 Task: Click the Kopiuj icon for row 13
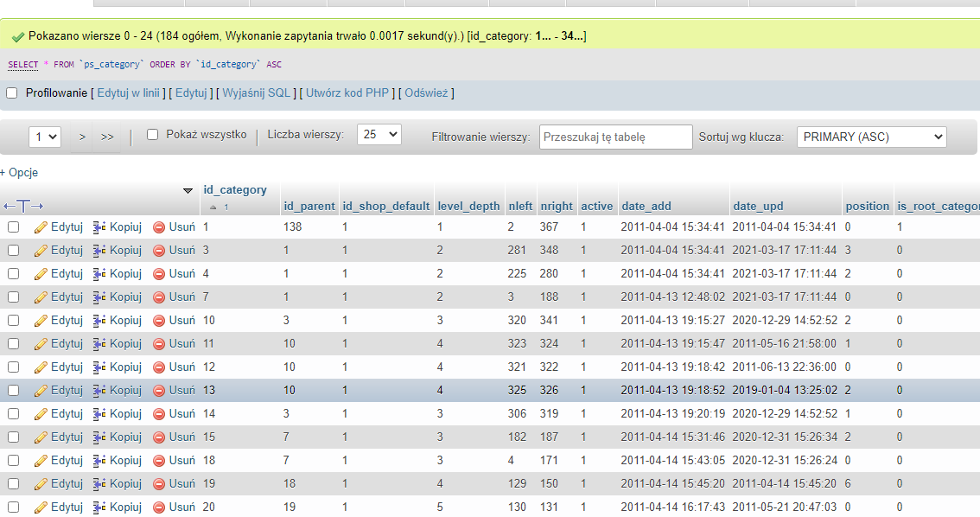99,391
